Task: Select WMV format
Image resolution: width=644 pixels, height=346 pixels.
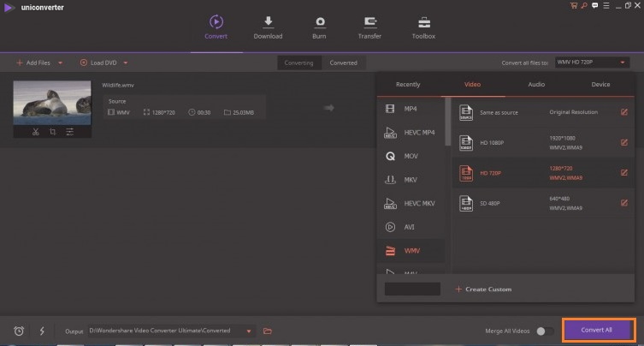Action: [411, 251]
